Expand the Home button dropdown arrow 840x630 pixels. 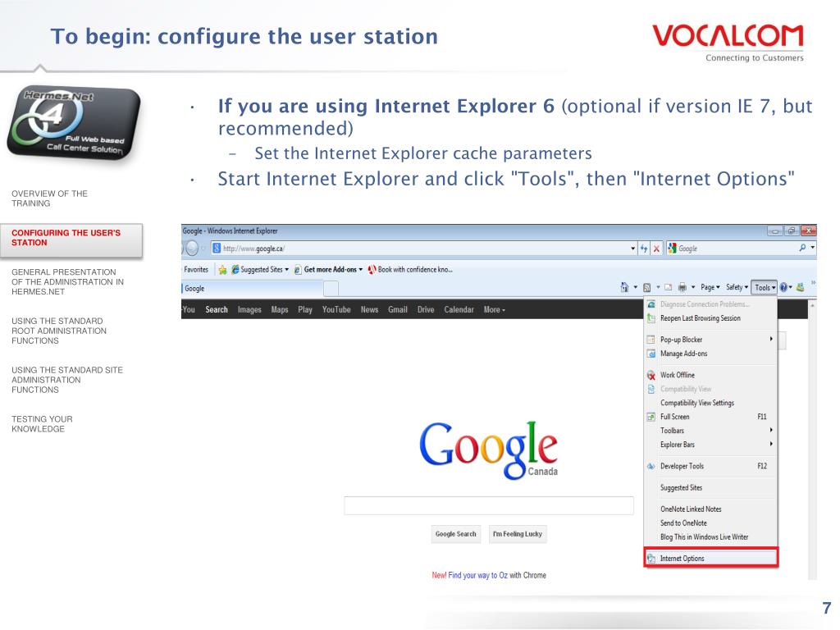[x=636, y=288]
